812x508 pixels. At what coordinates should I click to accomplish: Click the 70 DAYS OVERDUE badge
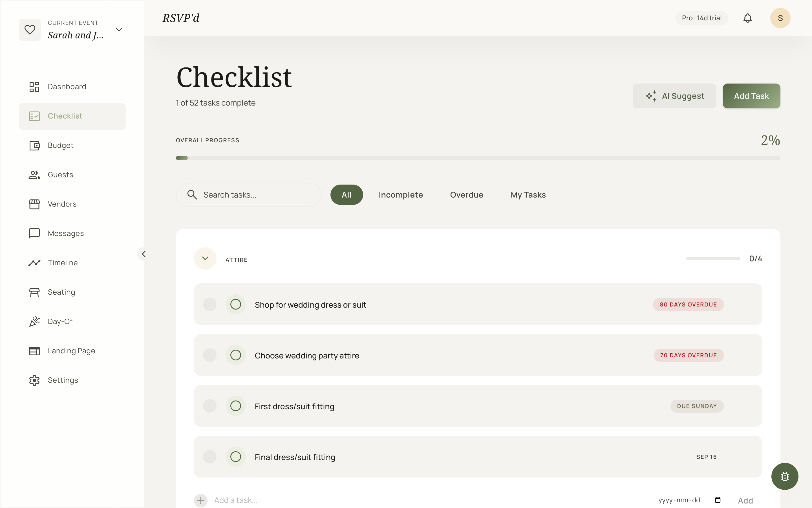click(x=689, y=355)
